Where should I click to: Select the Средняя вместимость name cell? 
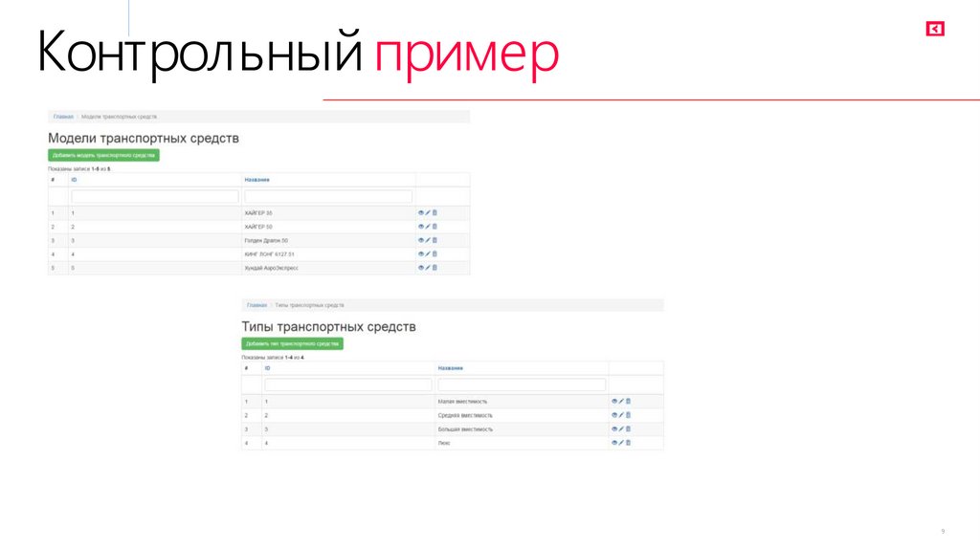tap(522, 415)
